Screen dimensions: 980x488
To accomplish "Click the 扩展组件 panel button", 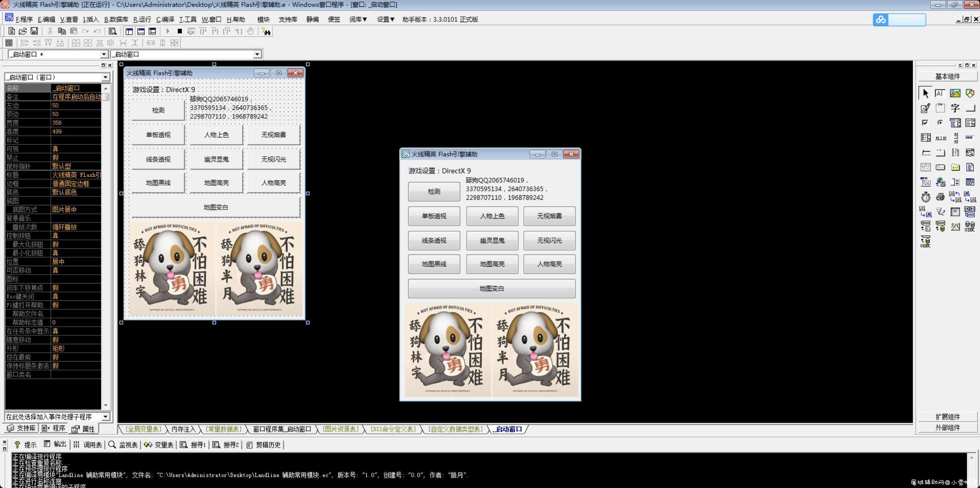I will [947, 417].
